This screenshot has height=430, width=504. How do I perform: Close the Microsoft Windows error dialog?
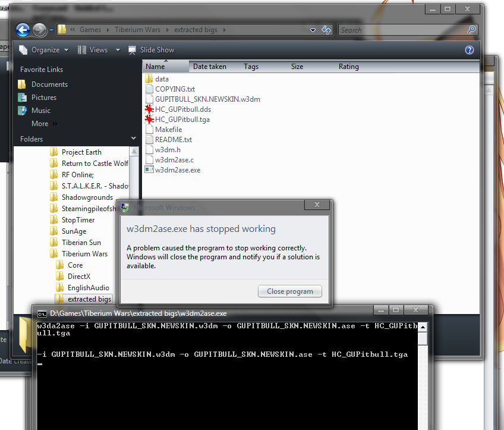click(317, 205)
